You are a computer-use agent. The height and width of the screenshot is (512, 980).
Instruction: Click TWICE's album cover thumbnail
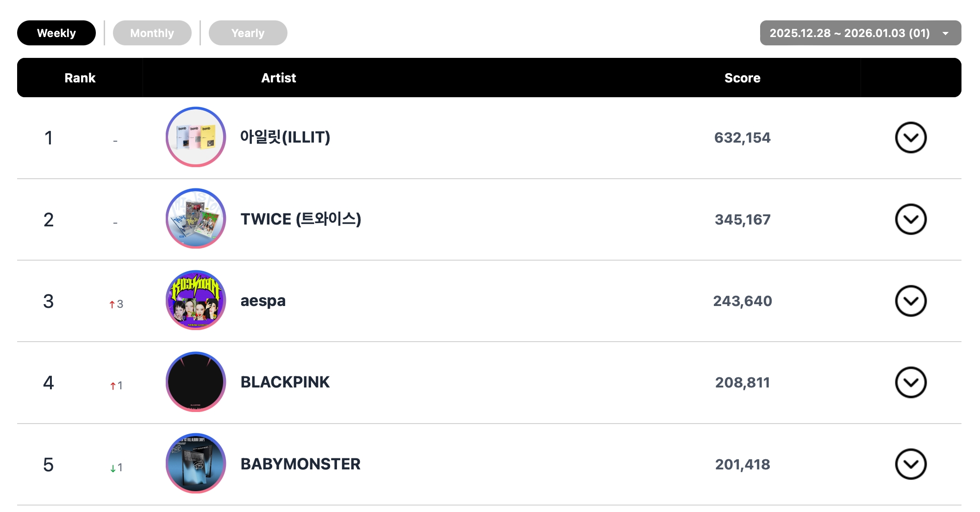196,219
